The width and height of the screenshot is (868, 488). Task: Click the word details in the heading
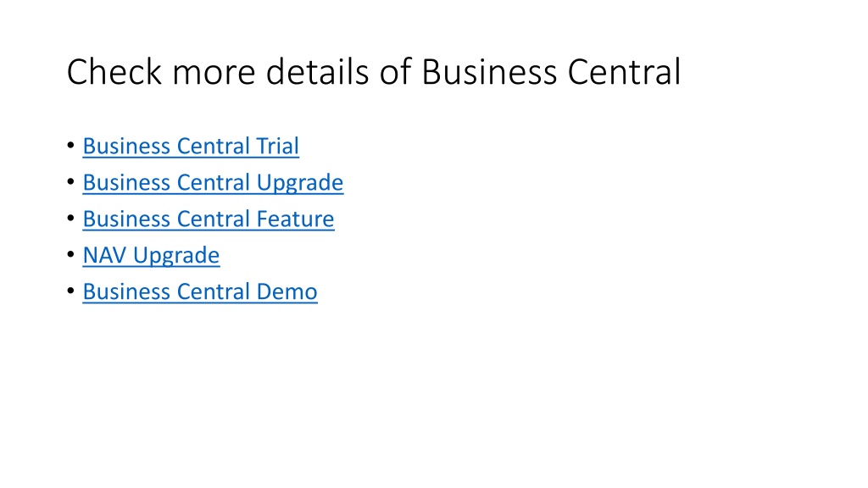[x=317, y=72]
